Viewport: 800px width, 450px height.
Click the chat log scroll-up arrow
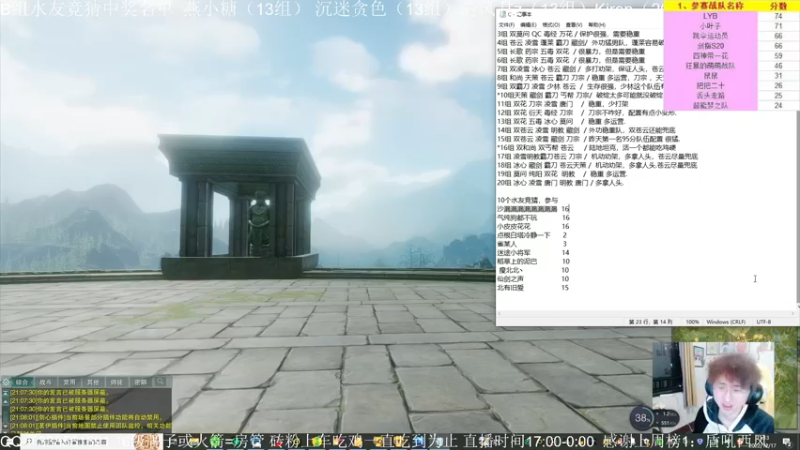click(x=5, y=401)
